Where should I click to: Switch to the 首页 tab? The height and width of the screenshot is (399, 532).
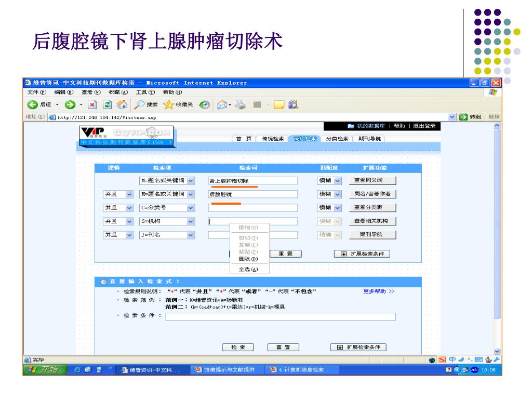pos(244,139)
